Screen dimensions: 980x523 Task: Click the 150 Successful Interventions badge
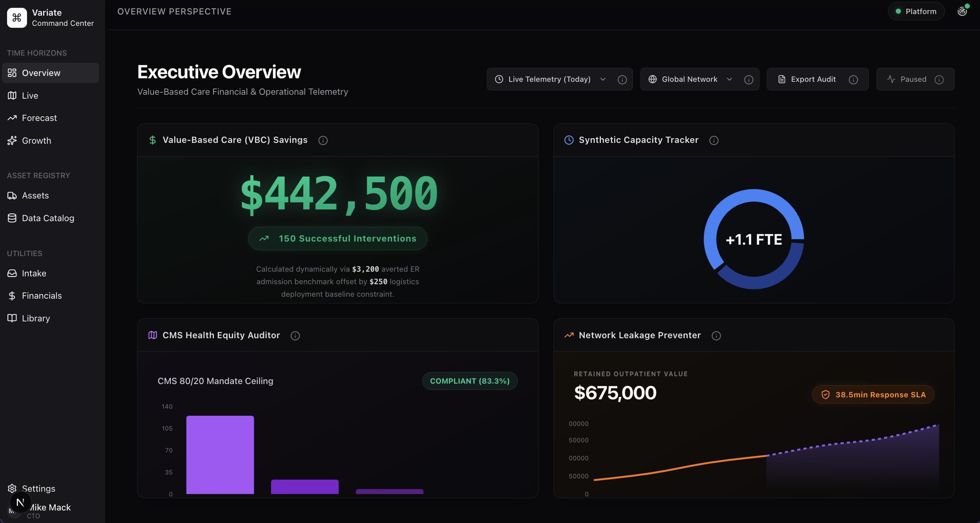pyautogui.click(x=338, y=238)
